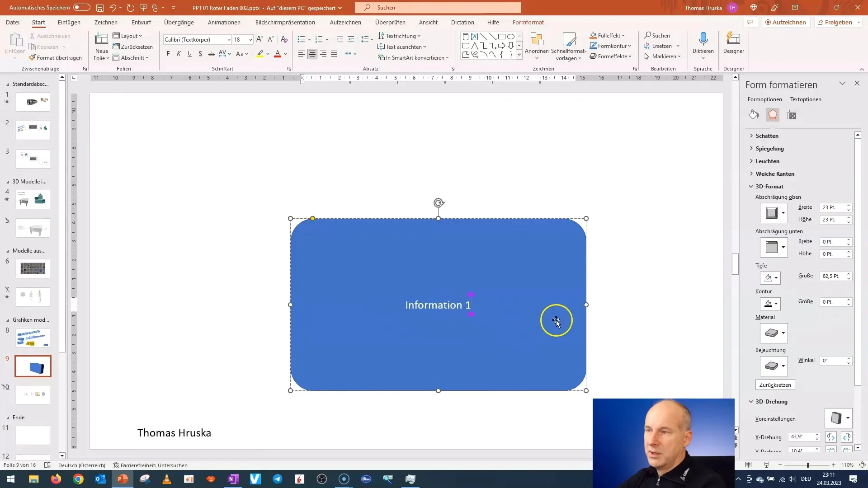Open Formformat ribbon tab
Viewport: 868px width, 488px height.
click(528, 22)
